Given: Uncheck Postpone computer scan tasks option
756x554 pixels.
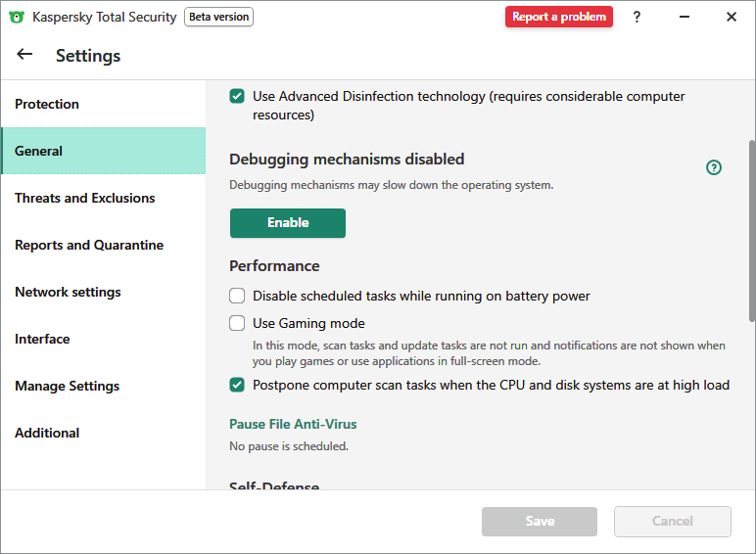Looking at the screenshot, I should (x=237, y=385).
